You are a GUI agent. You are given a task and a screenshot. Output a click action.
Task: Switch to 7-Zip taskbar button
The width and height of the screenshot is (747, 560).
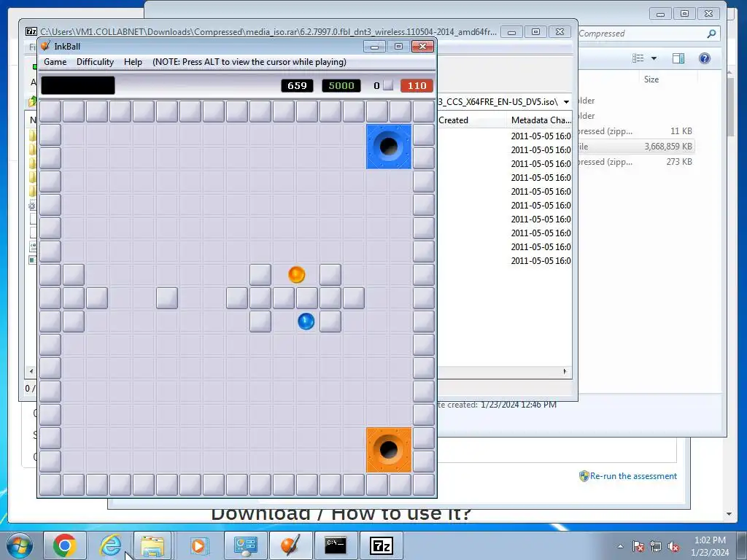tap(381, 545)
